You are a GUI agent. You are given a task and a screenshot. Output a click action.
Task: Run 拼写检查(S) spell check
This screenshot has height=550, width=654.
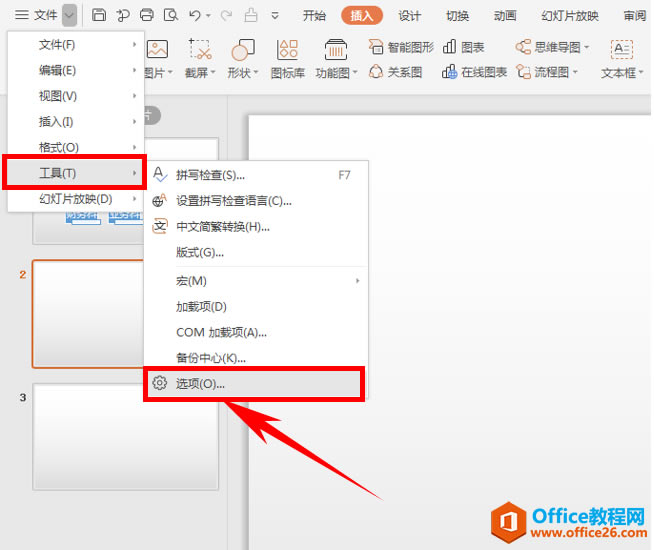click(256, 175)
